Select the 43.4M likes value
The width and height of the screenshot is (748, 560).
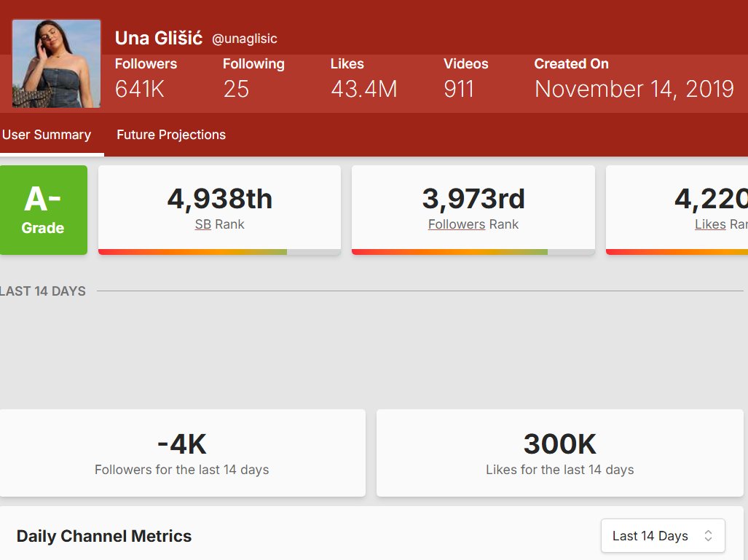364,89
